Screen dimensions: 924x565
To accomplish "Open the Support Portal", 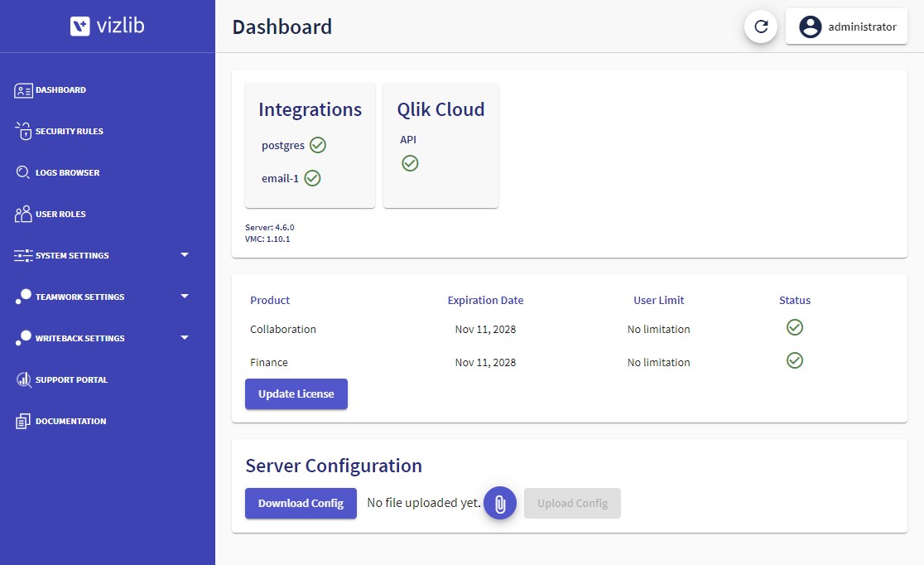I will [x=71, y=379].
